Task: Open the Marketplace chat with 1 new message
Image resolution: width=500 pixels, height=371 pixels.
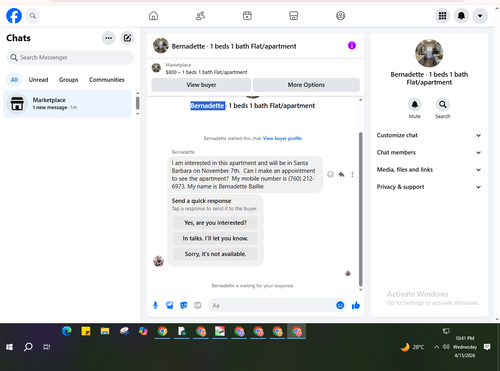Action: (x=67, y=103)
